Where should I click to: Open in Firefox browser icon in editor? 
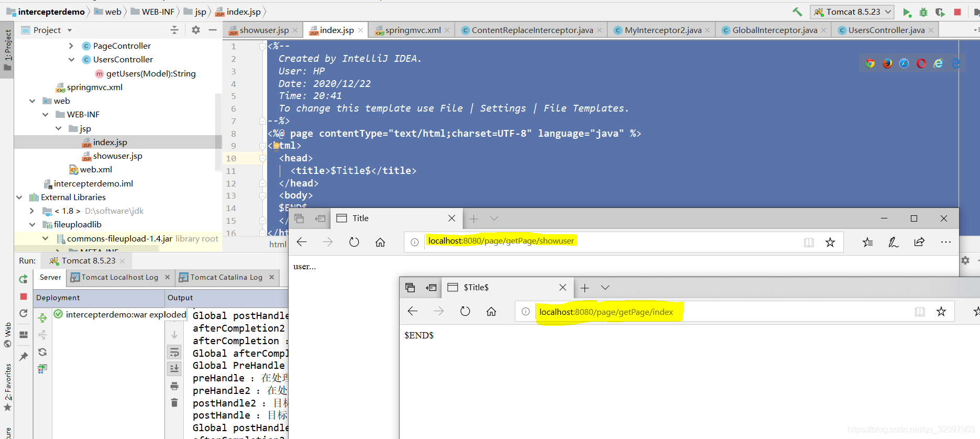coord(887,63)
